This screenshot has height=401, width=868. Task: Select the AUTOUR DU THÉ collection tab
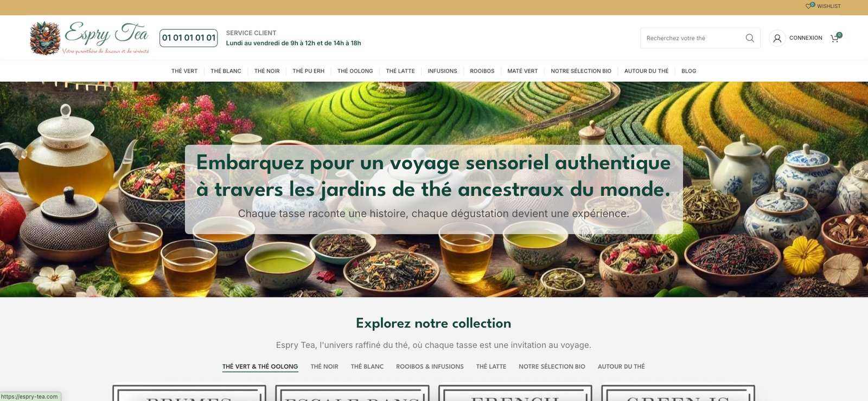tap(621, 367)
